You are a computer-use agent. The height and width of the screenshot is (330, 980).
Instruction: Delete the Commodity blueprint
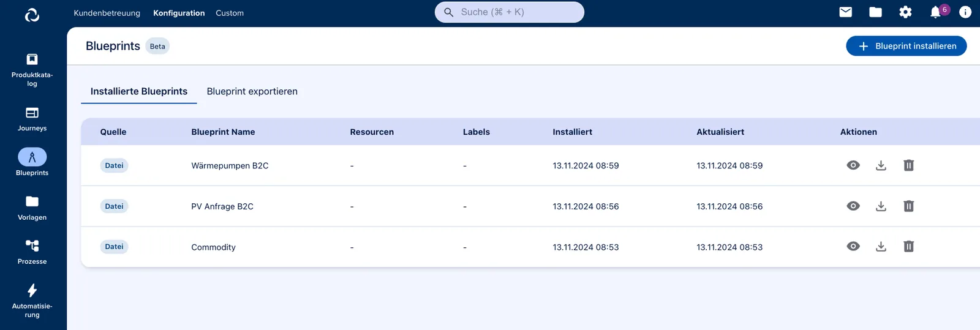click(908, 247)
